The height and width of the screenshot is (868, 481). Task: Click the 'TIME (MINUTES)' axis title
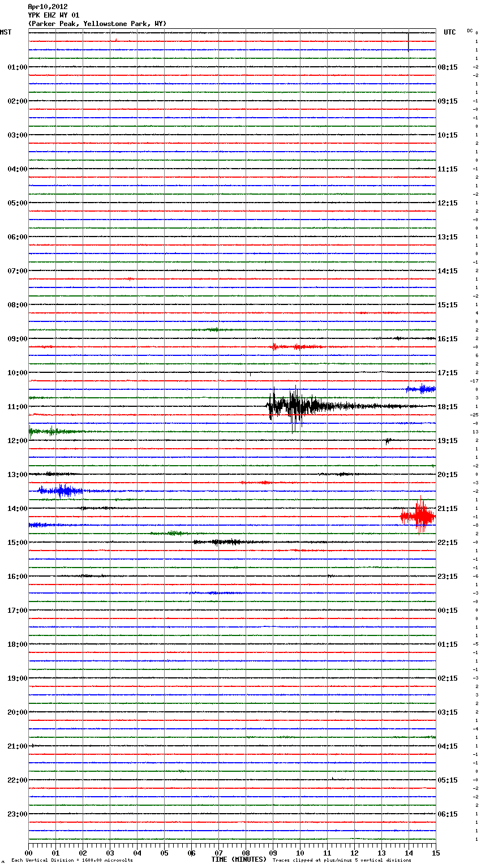(x=239, y=860)
